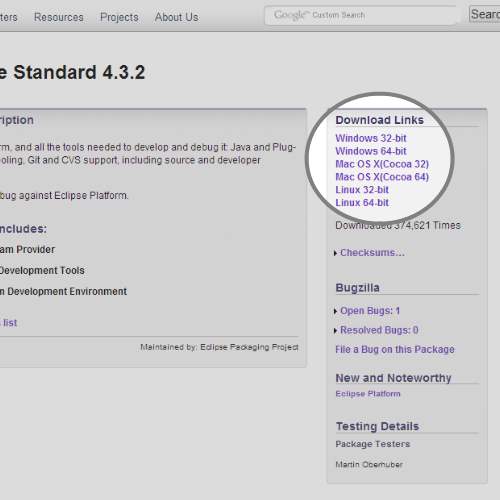
Task: Click Maintained by: Eclipse Packaging Project
Action: (x=219, y=347)
